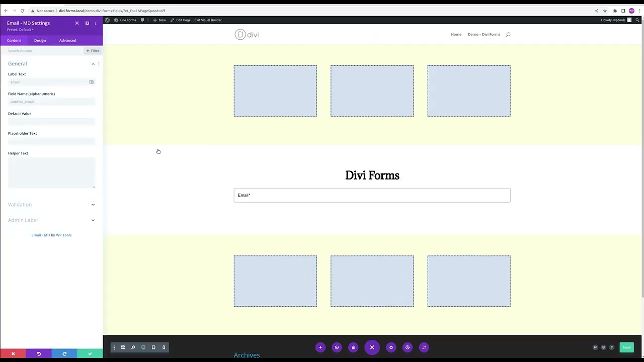Click the Default Value input field

pos(51,122)
